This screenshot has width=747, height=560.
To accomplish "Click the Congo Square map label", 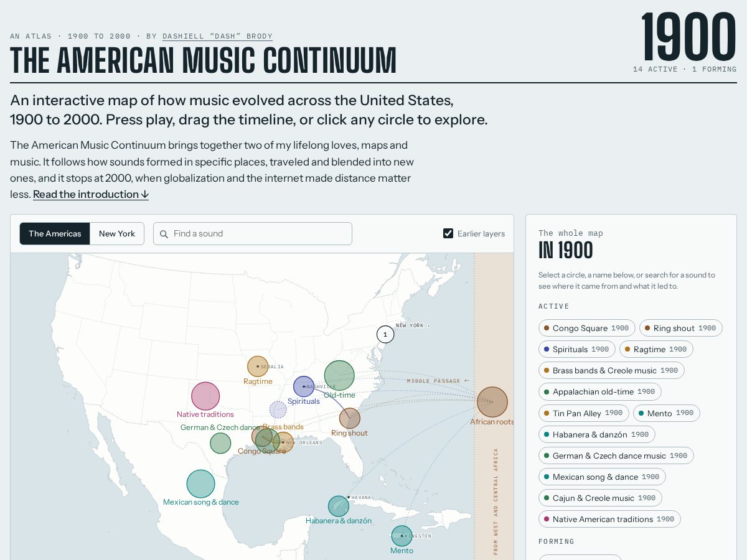I will pyautogui.click(x=262, y=451).
